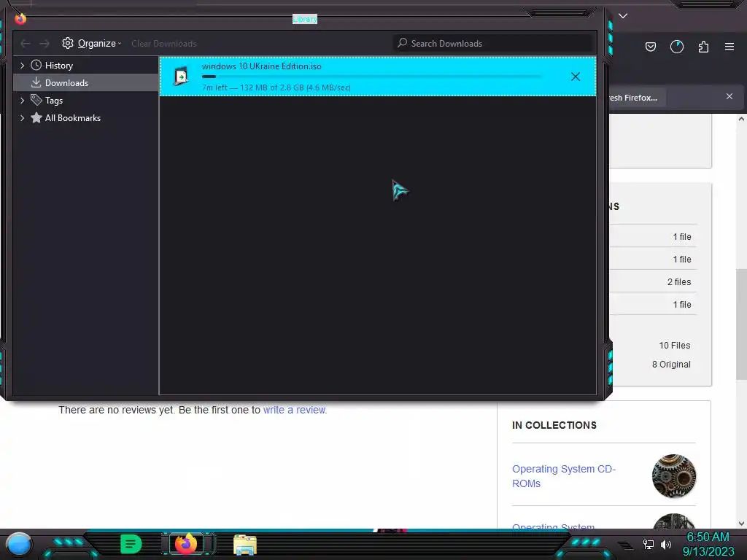
Task: Select the windows 10 UKraine Edition.iso file icon
Action: click(182, 76)
